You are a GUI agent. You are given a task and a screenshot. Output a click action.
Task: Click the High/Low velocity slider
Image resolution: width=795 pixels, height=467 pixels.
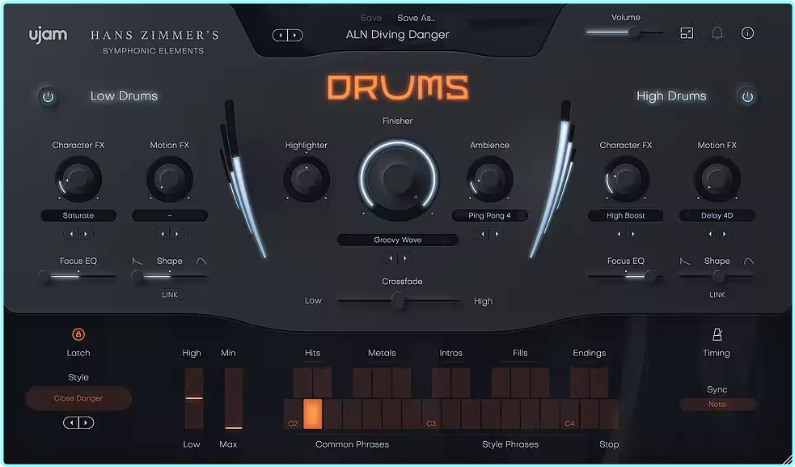pyautogui.click(x=193, y=399)
